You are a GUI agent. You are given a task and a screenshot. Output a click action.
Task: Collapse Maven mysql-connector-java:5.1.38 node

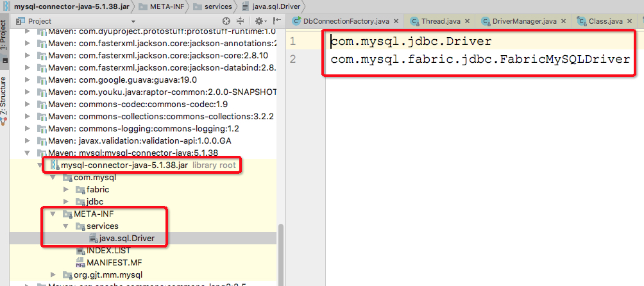pyautogui.click(x=28, y=153)
